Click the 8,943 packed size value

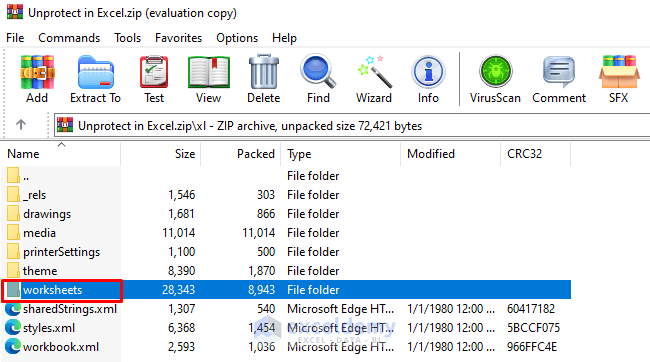coord(261,289)
